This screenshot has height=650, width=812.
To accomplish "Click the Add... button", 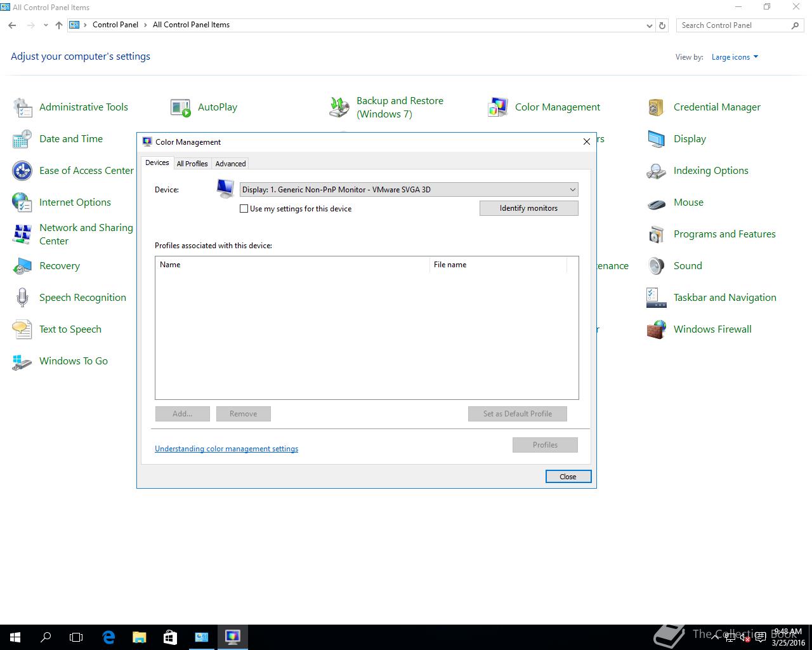I will point(183,414).
